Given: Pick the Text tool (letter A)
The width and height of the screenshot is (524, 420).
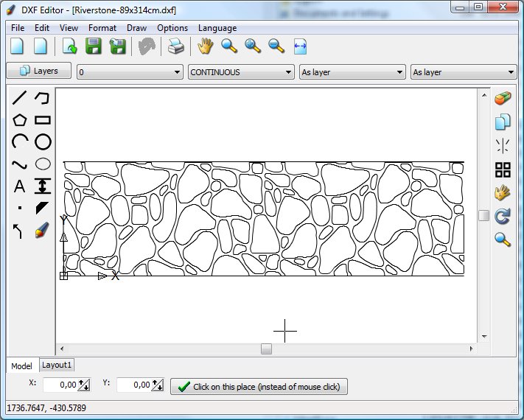Looking at the screenshot, I should [x=20, y=186].
